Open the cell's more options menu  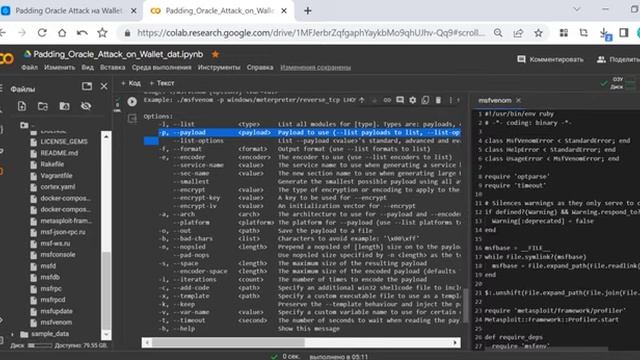coord(451,100)
